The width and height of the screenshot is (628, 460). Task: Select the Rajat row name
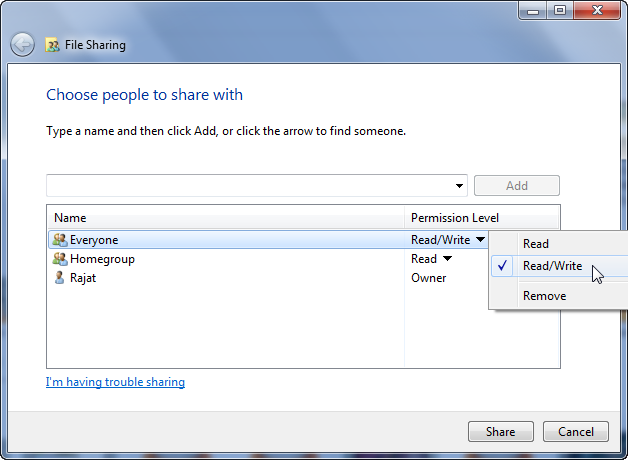[x=83, y=278]
